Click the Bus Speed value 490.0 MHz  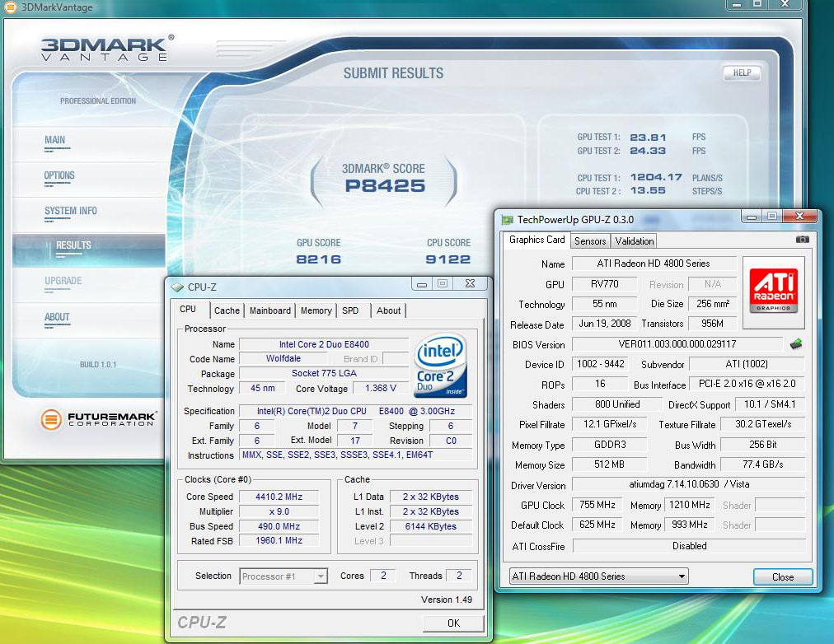click(279, 526)
